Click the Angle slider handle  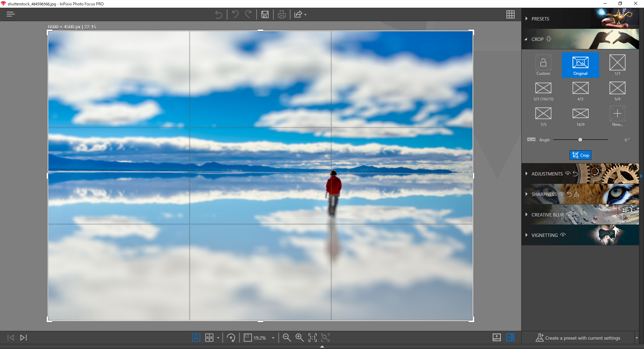pyautogui.click(x=580, y=140)
